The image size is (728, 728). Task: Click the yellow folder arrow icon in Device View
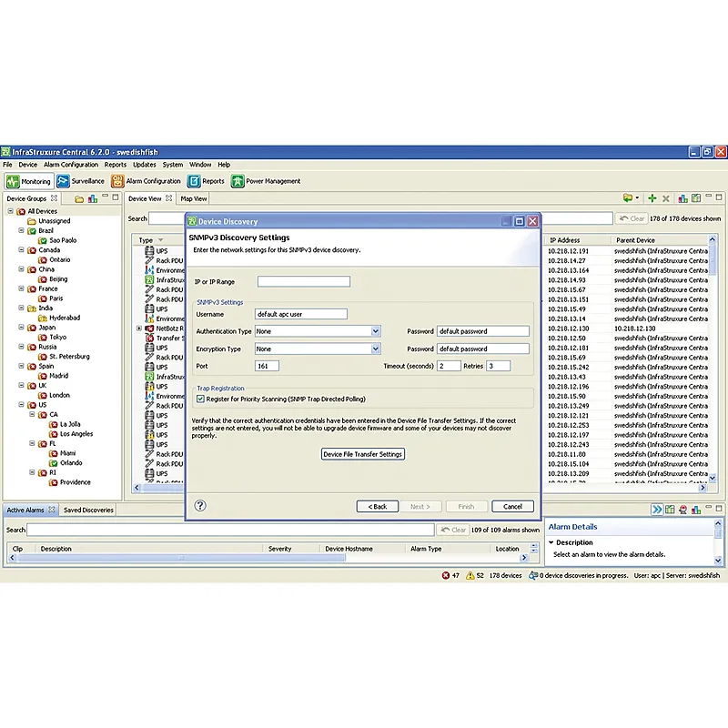click(628, 198)
